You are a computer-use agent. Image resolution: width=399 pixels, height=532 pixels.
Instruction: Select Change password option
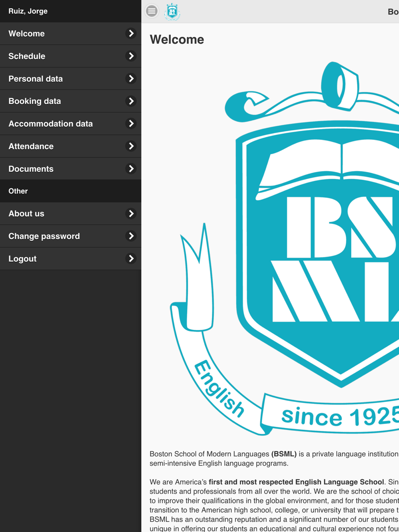point(71,236)
